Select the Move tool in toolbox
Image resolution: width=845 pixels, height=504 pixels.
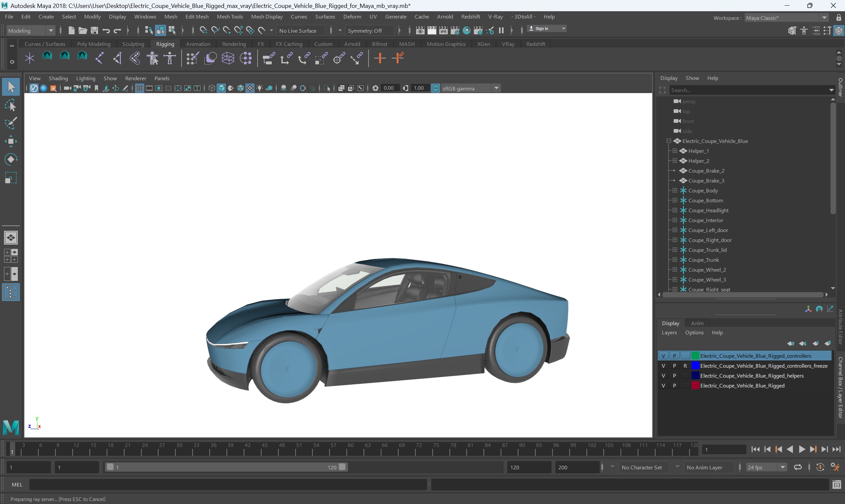pyautogui.click(x=11, y=141)
